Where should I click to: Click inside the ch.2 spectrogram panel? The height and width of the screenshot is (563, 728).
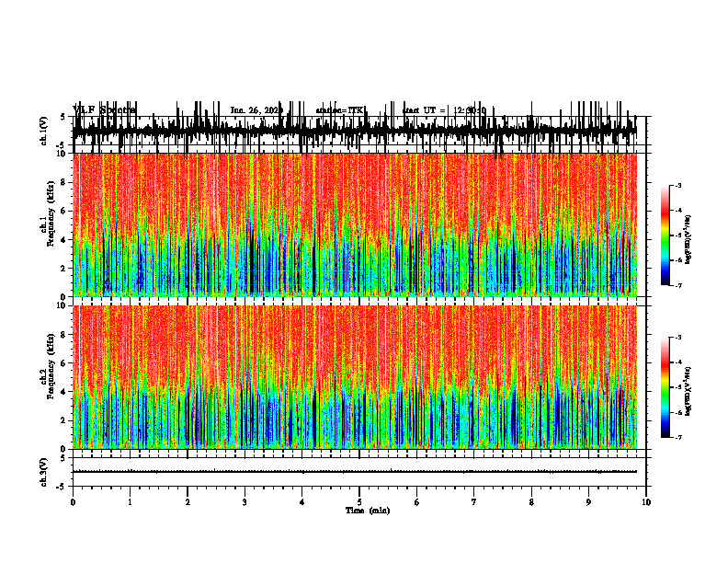click(355, 377)
